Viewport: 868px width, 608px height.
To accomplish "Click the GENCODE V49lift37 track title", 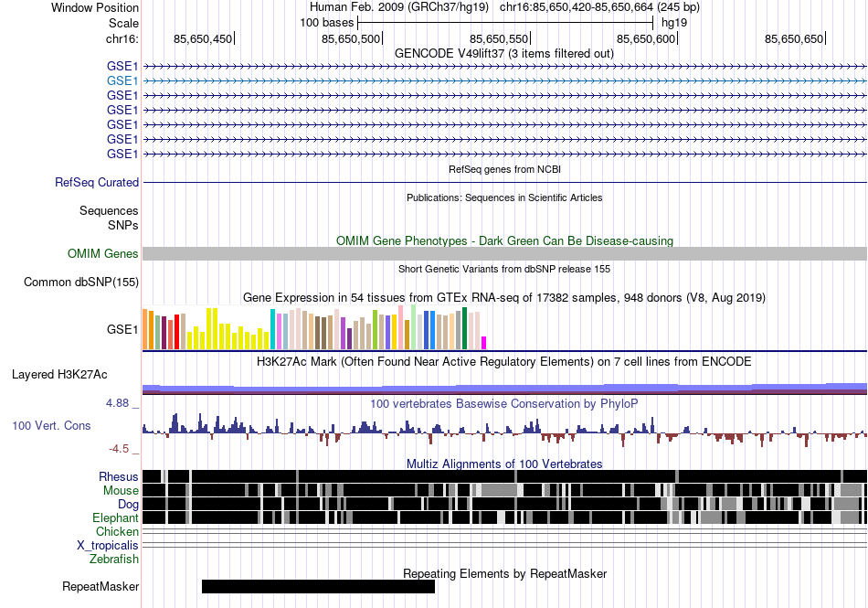I will coord(503,54).
